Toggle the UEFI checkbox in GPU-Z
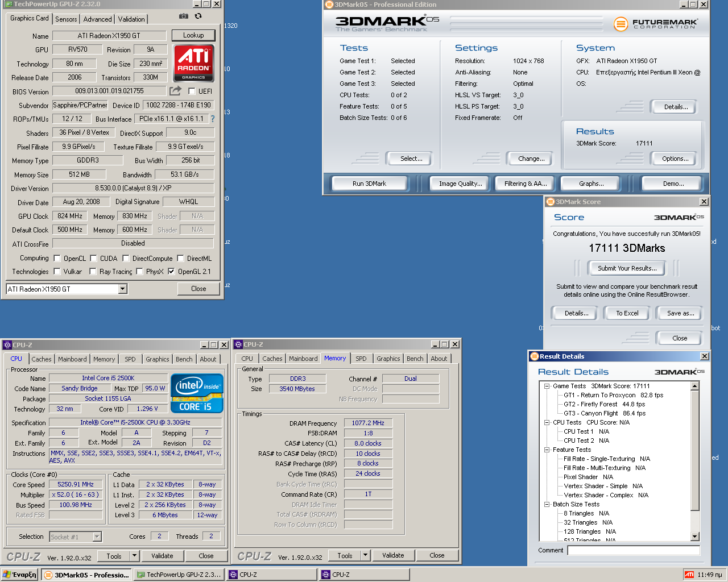 click(x=192, y=91)
